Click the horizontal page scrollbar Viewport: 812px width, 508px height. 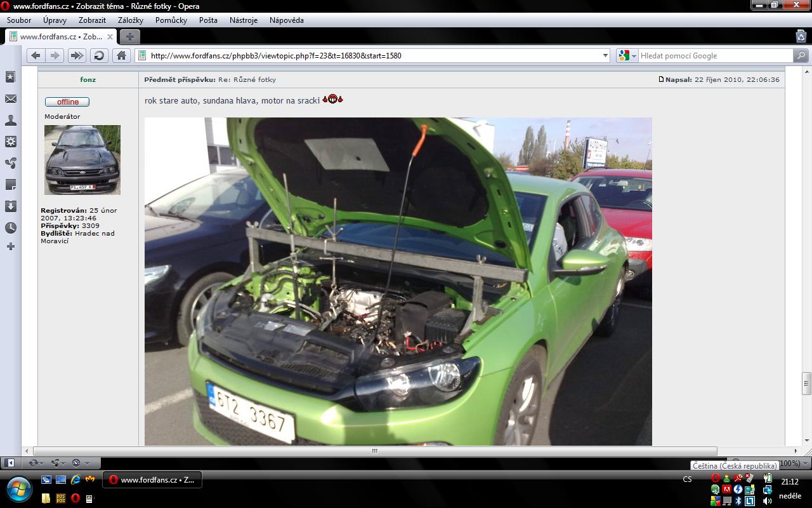(x=374, y=451)
